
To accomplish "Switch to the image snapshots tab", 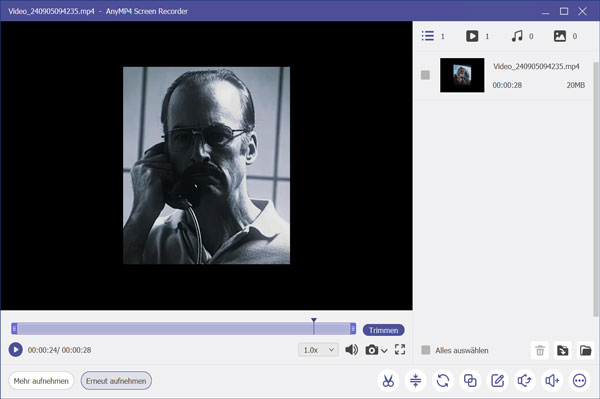I will [x=565, y=36].
